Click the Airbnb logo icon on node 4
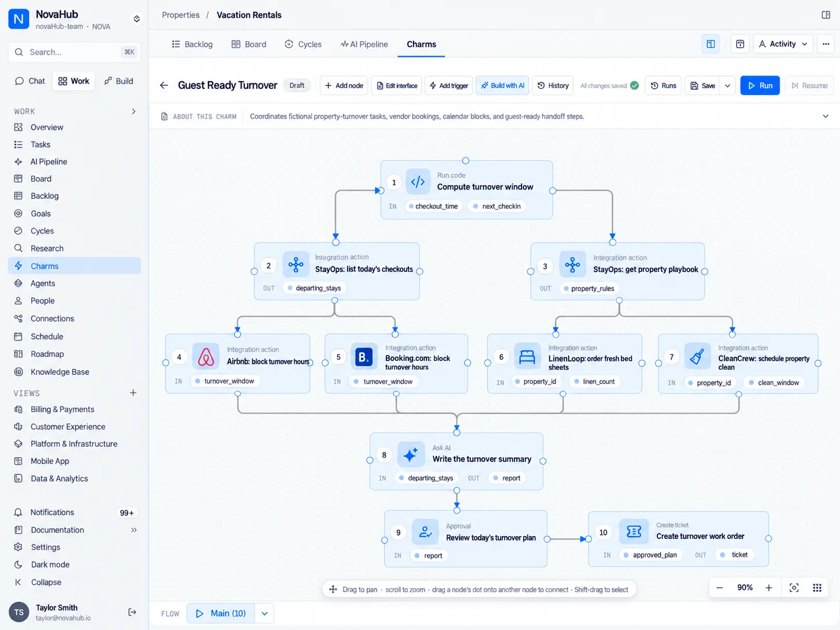The width and height of the screenshot is (840, 630). pyautogui.click(x=206, y=357)
